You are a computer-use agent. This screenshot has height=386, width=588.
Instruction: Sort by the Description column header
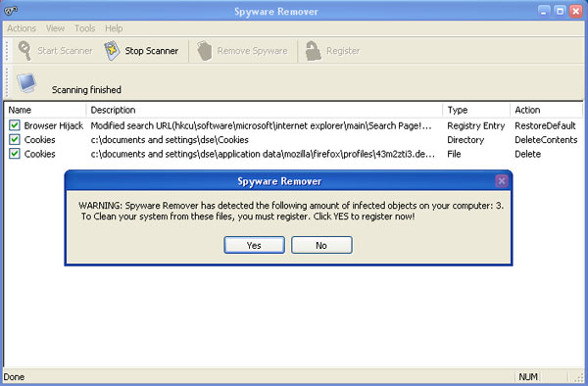pyautogui.click(x=265, y=110)
